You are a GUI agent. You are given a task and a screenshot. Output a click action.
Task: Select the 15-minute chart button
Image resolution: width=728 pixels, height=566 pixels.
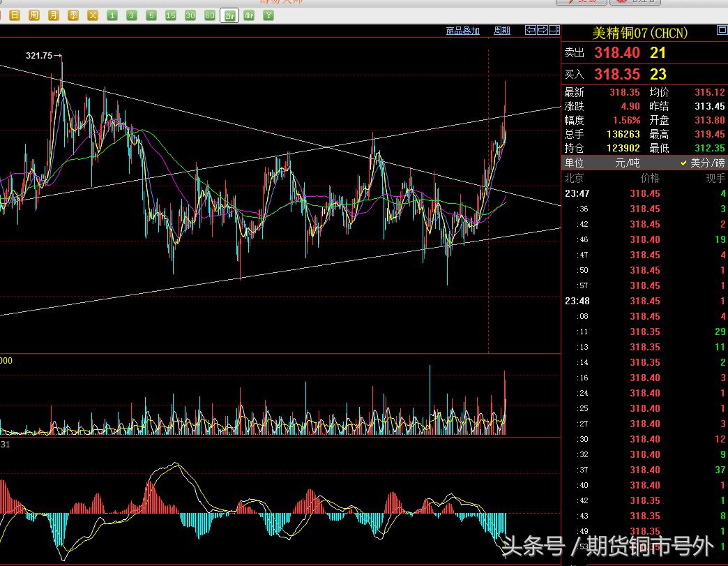(171, 15)
